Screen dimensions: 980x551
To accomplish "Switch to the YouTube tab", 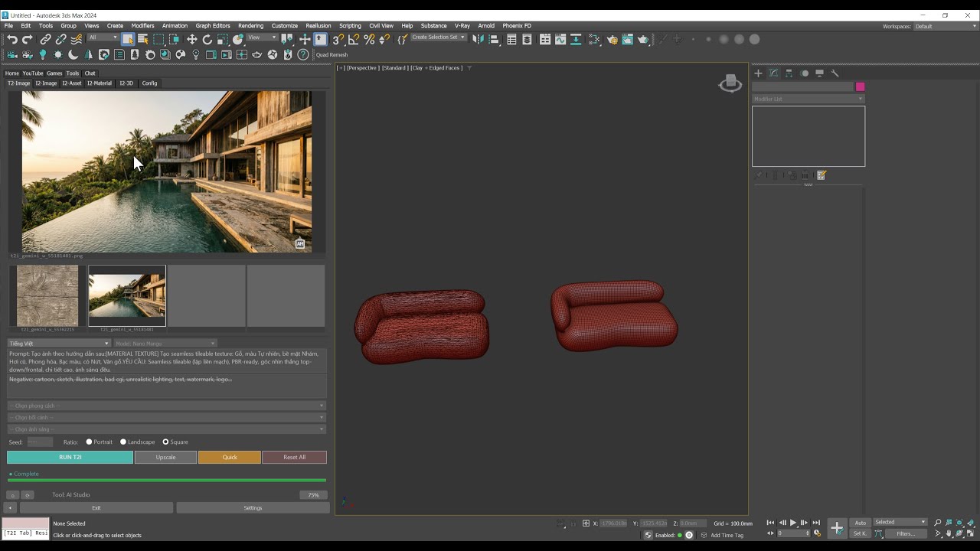I will pos(33,73).
